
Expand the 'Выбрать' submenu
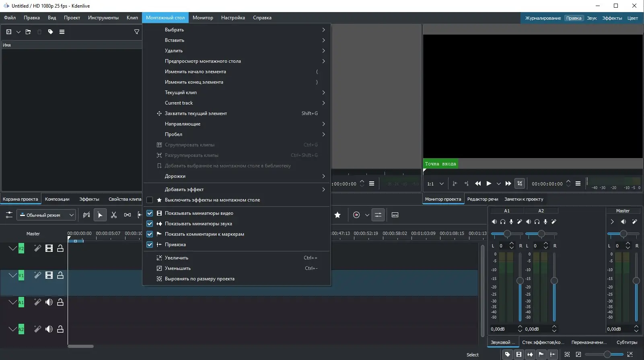point(237,30)
